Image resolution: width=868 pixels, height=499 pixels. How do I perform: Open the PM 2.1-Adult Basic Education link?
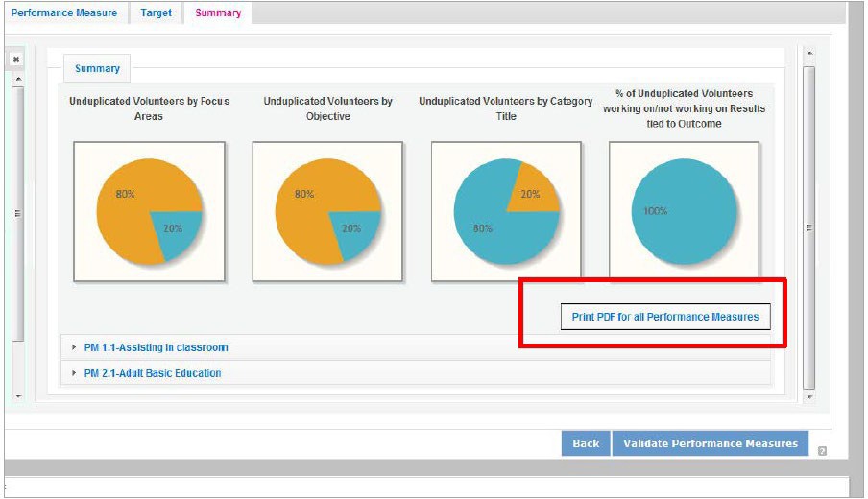153,373
